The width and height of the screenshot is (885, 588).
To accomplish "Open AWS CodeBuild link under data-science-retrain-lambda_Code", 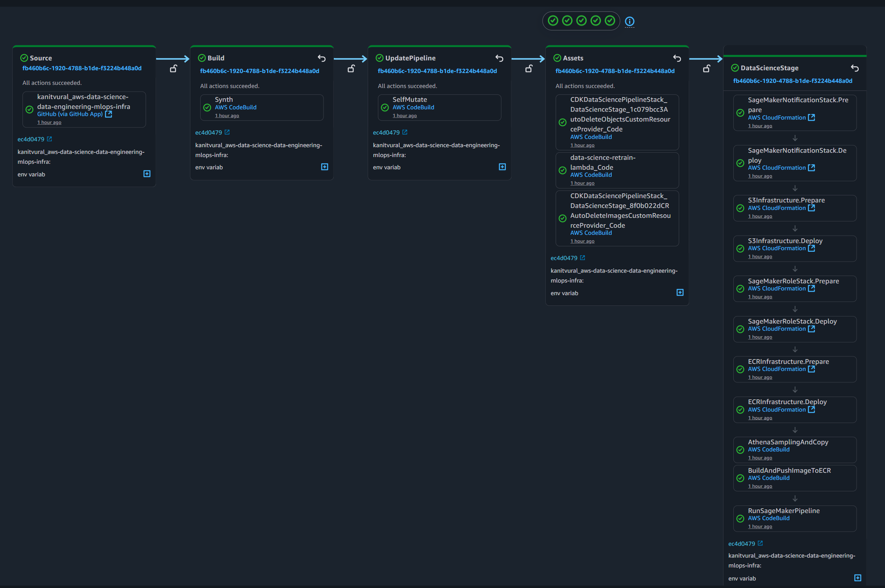I will (591, 175).
